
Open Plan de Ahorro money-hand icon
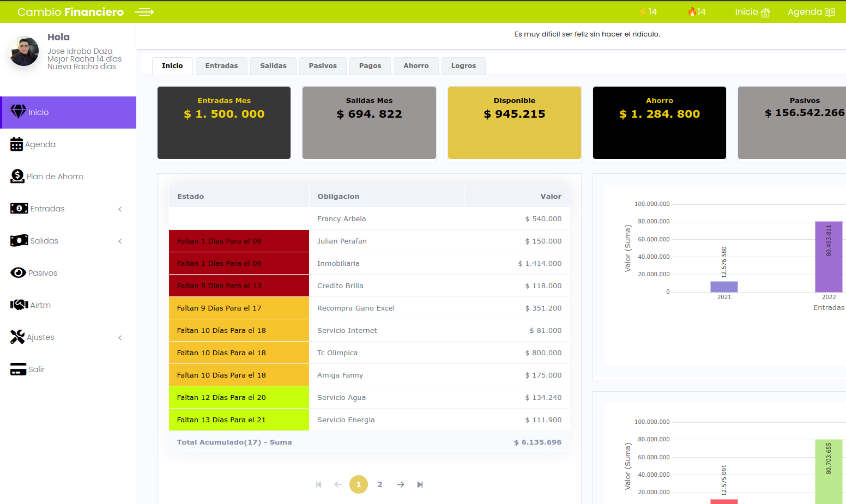tap(17, 176)
